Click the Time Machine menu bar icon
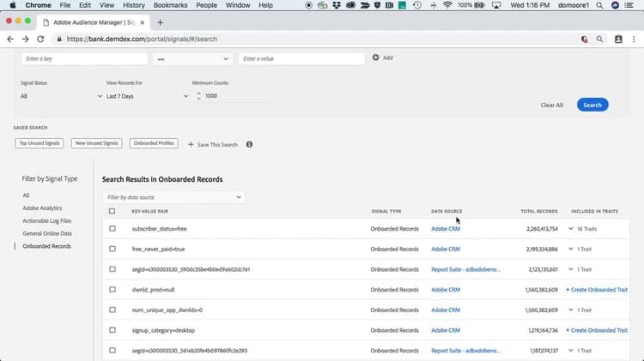Screen dimensions: 644x361 pyautogui.click(x=417, y=5)
